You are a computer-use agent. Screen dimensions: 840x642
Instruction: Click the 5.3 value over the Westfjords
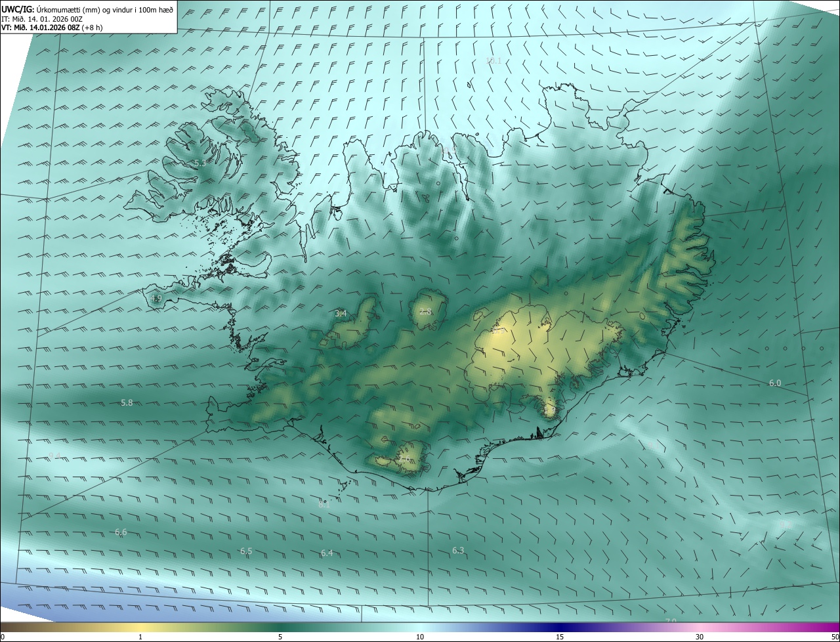[x=200, y=163]
